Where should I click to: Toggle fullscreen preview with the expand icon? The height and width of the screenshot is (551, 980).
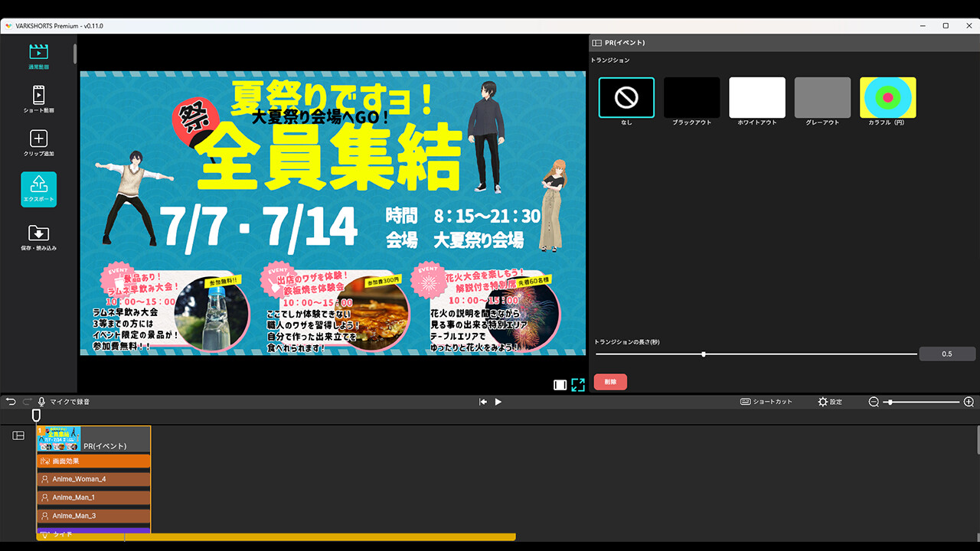tap(578, 385)
